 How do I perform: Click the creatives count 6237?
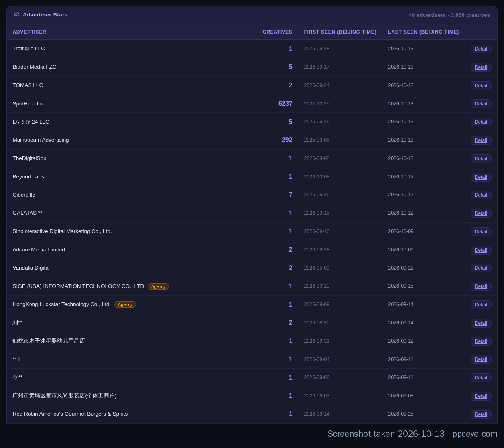coord(285,104)
